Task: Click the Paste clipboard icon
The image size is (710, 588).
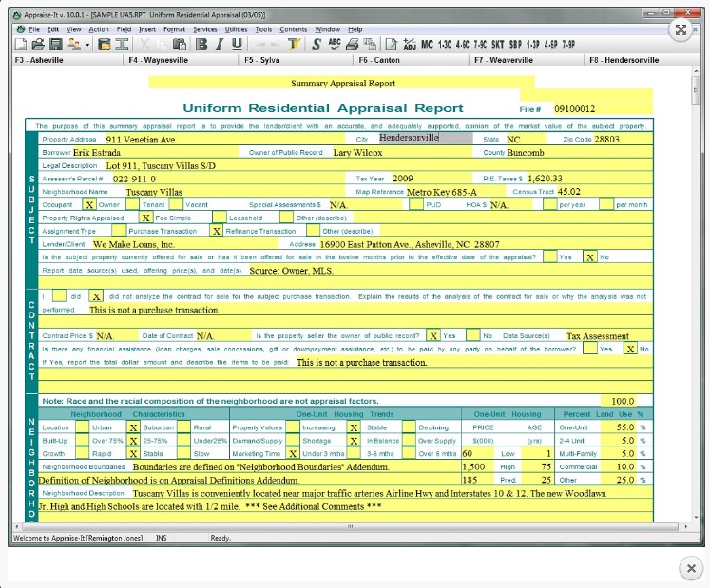Action: tap(180, 44)
